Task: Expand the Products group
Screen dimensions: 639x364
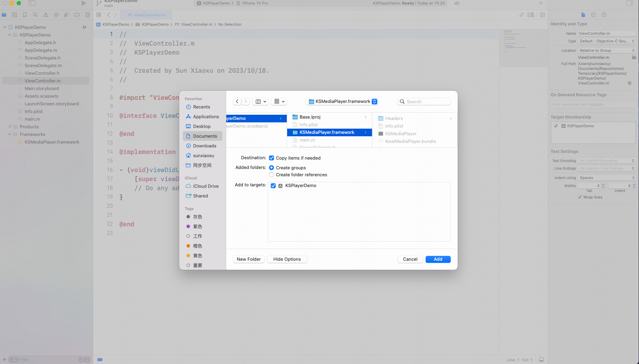Action: click(x=10, y=127)
